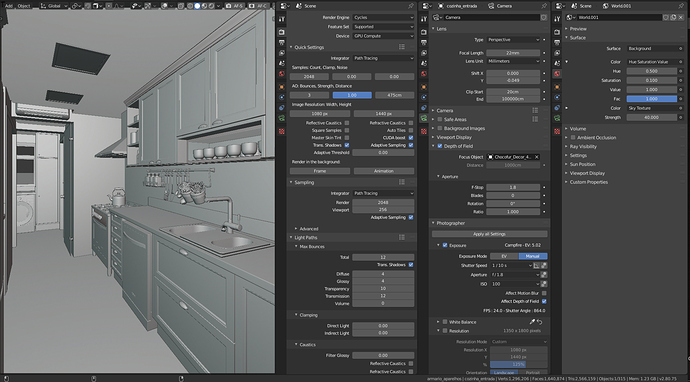This screenshot has width=690, height=382.
Task: Open the editor type menu of the Scene render panel
Action: pos(285,6)
